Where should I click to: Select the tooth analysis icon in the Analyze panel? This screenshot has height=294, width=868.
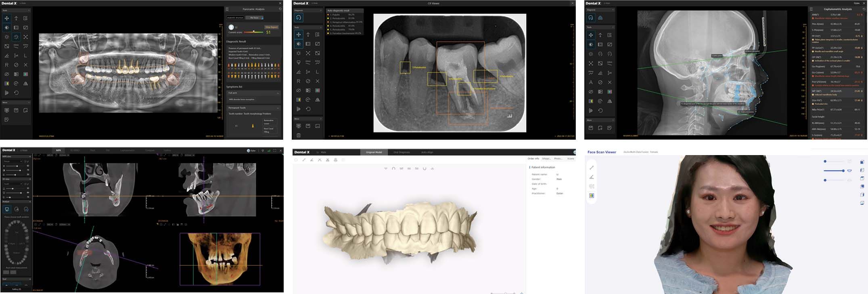pos(7,209)
